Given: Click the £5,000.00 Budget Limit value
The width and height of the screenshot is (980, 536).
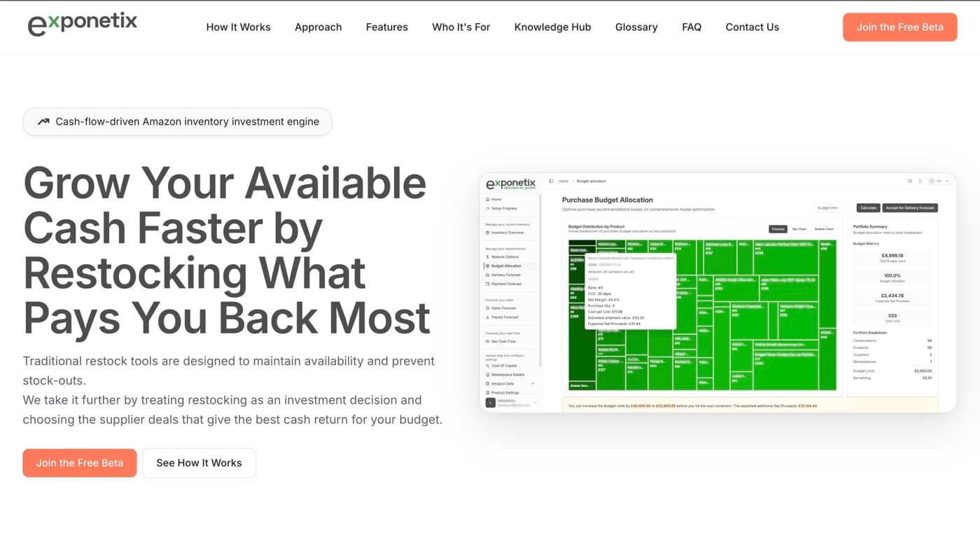Looking at the screenshot, I should coord(923,371).
